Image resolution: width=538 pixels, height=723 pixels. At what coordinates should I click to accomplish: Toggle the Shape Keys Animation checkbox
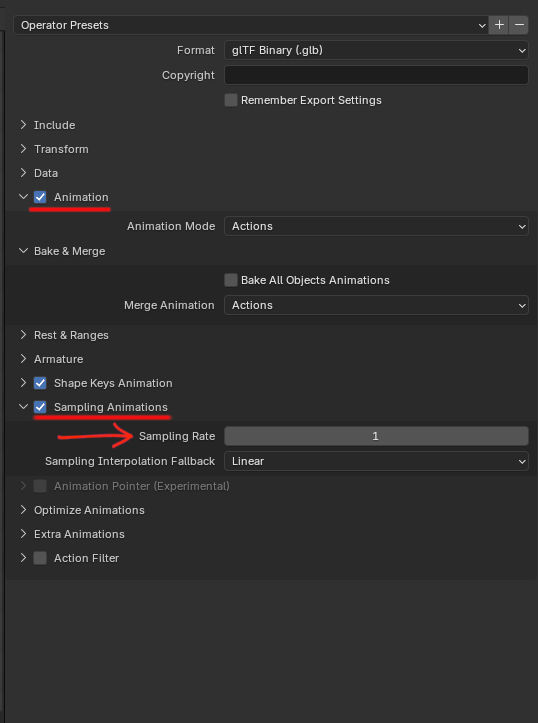(x=40, y=383)
